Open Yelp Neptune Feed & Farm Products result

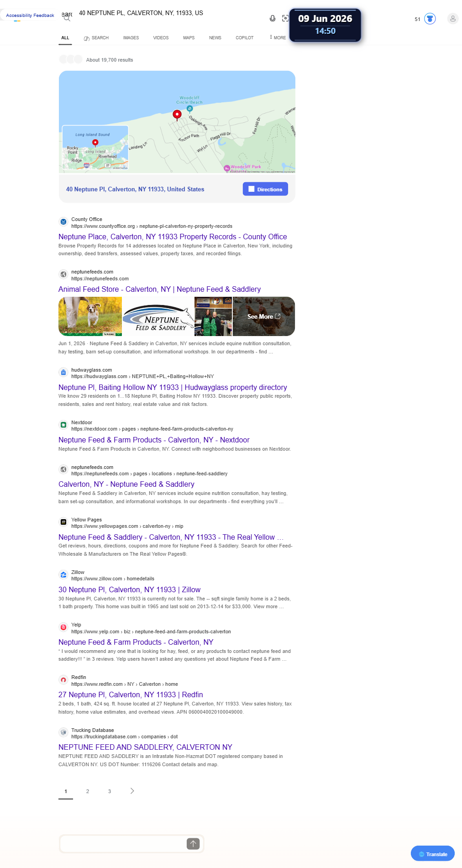click(x=136, y=642)
